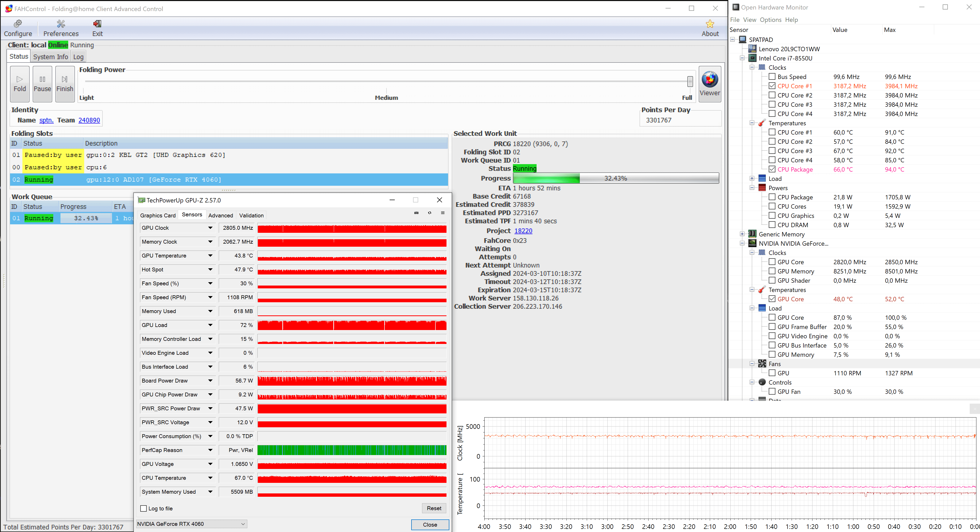Open Project 18220 link
The width and height of the screenshot is (980, 532).
523,231
